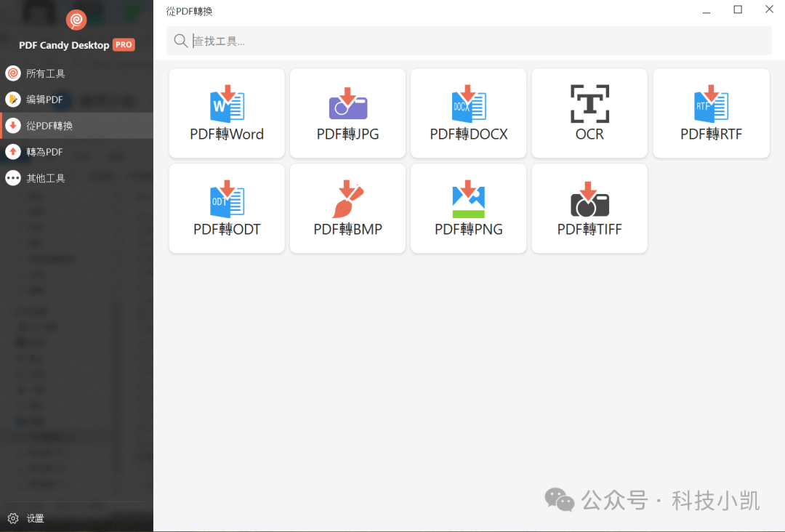Viewport: 785px width, 532px height.
Task: Launch the OCR text recognition icon
Action: (x=589, y=104)
